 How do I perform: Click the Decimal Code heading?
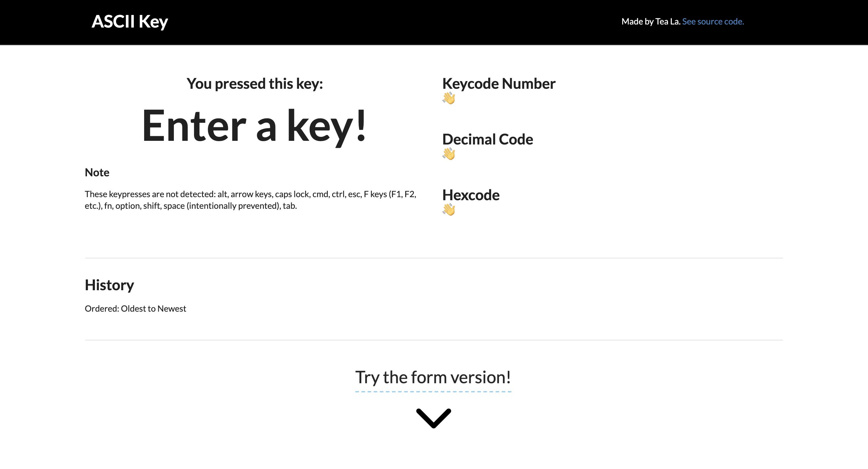click(x=488, y=139)
